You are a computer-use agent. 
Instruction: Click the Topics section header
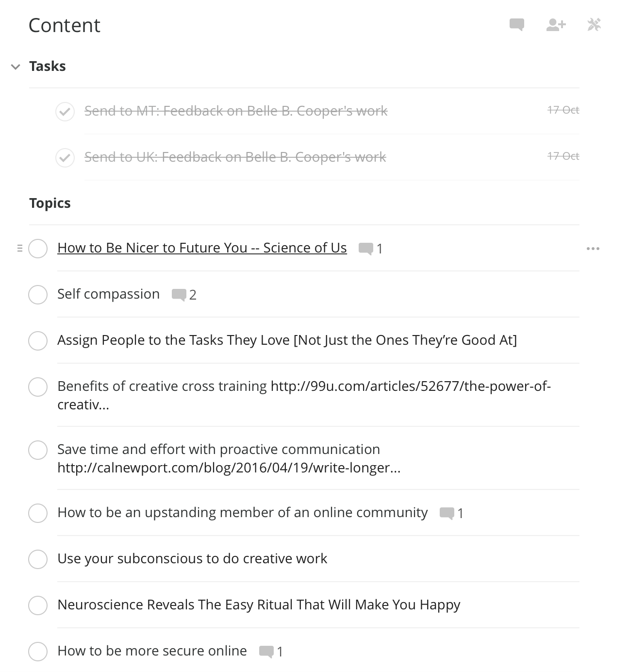point(50,203)
